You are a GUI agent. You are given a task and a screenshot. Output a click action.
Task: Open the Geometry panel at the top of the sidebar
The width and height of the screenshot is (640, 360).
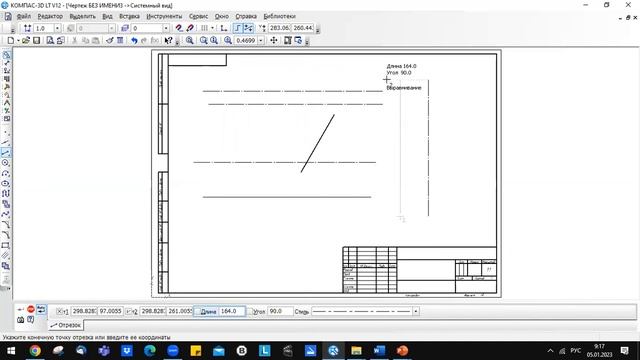(x=7, y=55)
